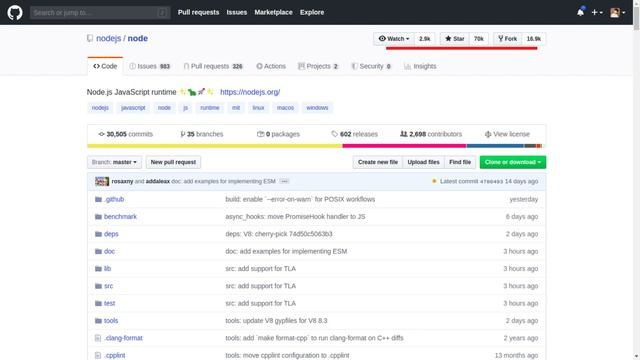The width and height of the screenshot is (640, 360).
Task: Click the lib folder icon
Action: [x=98, y=269]
